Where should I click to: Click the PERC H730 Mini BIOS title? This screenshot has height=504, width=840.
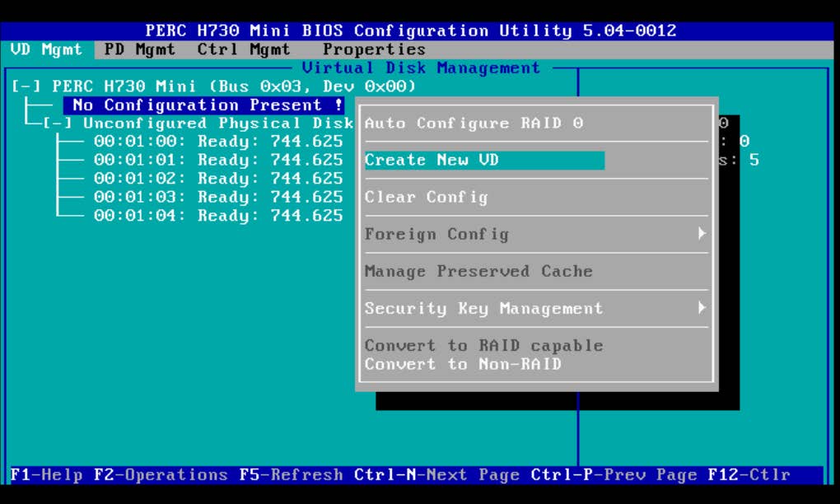(x=411, y=31)
